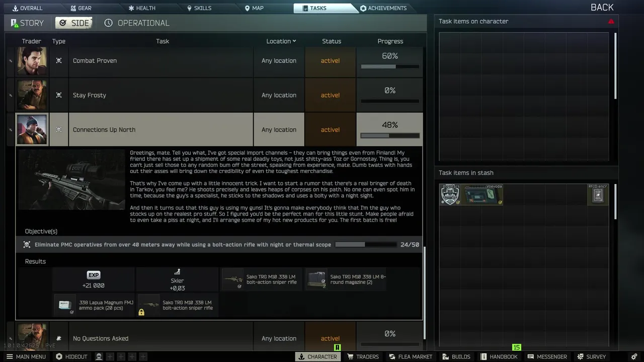The width and height of the screenshot is (644, 362).
Task: Click active status of Stay Frosty
Action: (x=330, y=95)
